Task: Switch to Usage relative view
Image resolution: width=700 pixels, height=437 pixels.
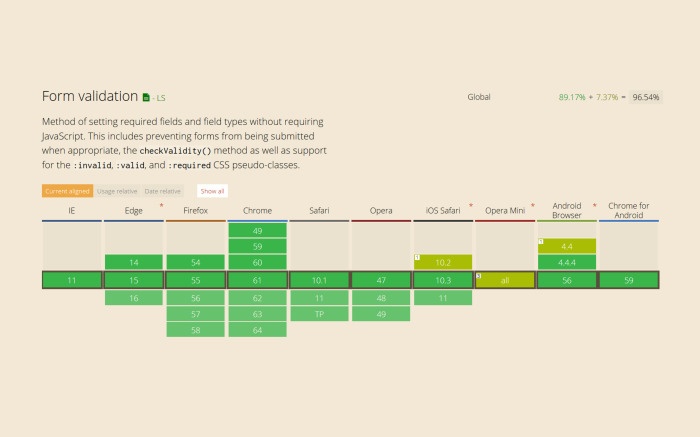Action: [x=117, y=191]
